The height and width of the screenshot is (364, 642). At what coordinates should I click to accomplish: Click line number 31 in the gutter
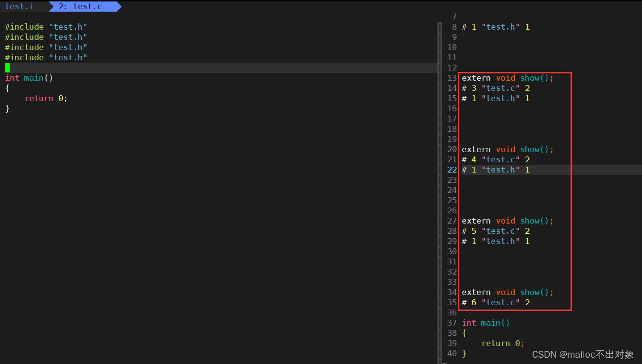click(x=452, y=261)
